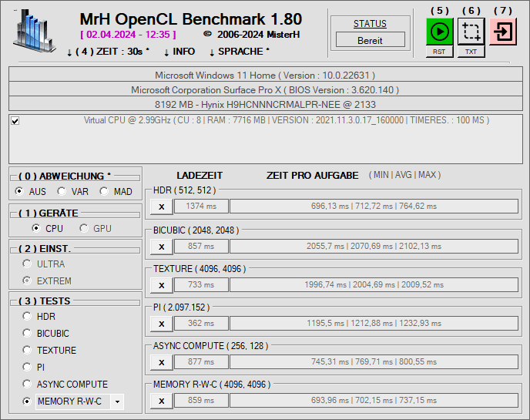Screen dimensions: 530x420
Task: Click BICUBIC timing results field
Action: point(374,246)
